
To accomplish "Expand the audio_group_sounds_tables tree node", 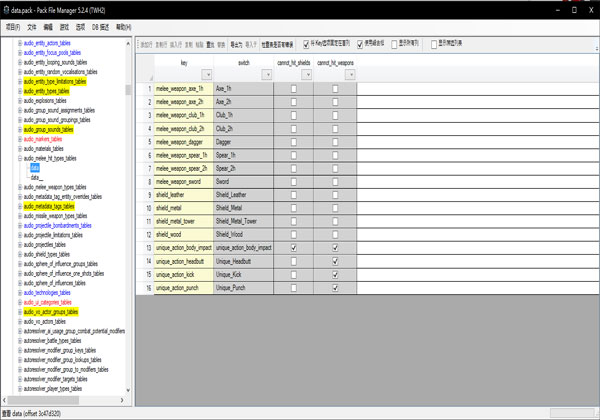I will (19, 129).
